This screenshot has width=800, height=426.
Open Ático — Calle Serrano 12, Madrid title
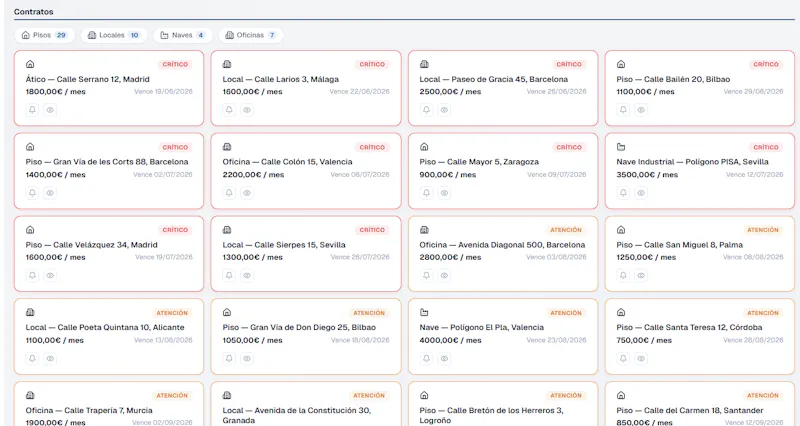(88, 79)
